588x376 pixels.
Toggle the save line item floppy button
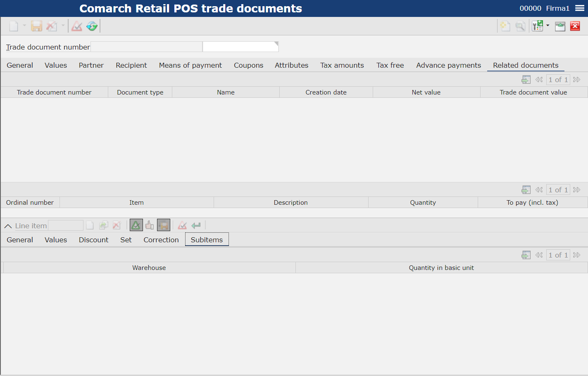(x=164, y=225)
